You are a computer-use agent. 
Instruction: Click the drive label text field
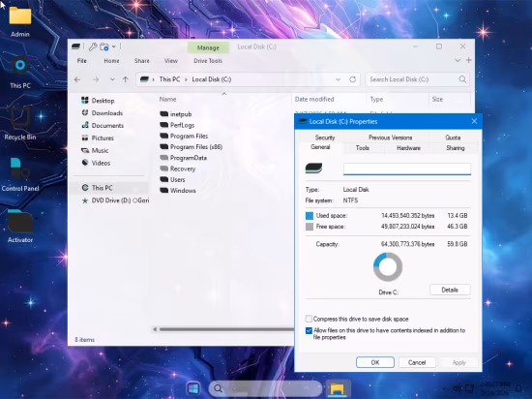tap(407, 169)
